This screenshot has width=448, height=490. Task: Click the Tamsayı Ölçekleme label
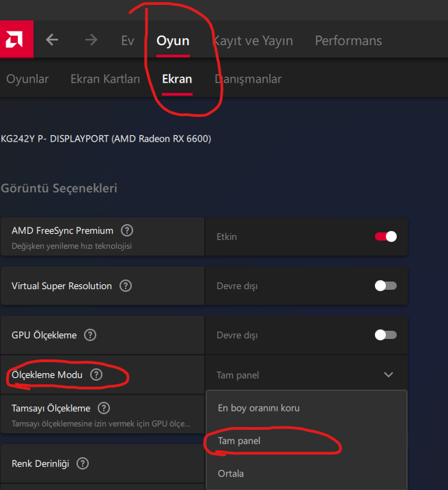tap(51, 408)
